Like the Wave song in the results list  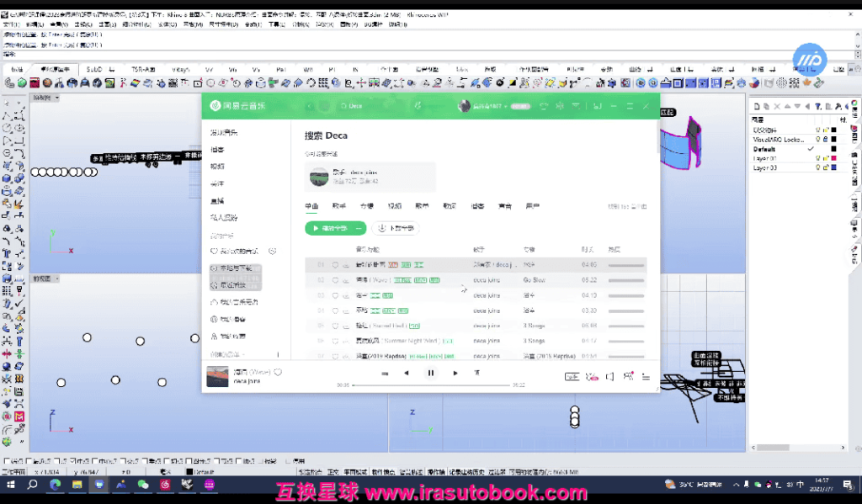coord(335,280)
